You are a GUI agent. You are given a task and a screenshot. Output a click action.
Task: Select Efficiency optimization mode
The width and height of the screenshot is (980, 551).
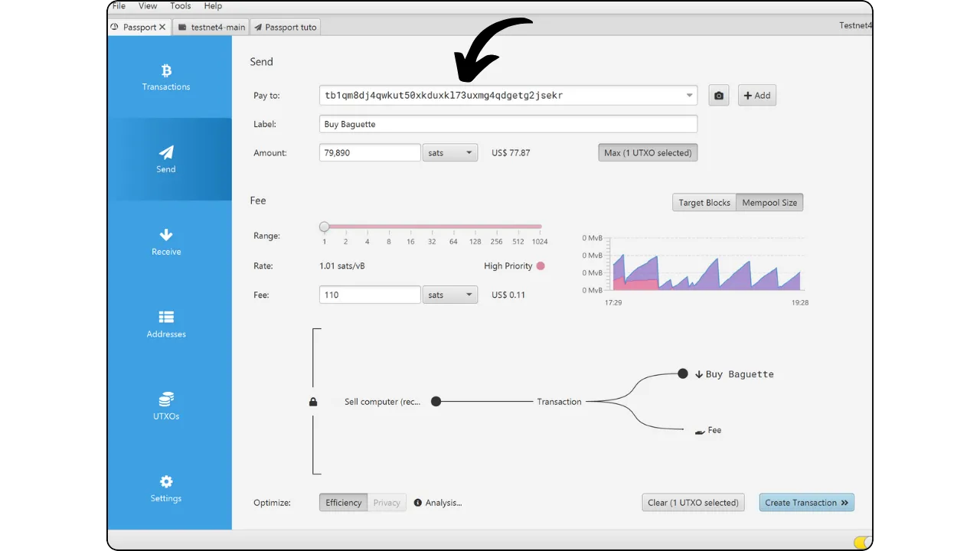[x=343, y=503]
